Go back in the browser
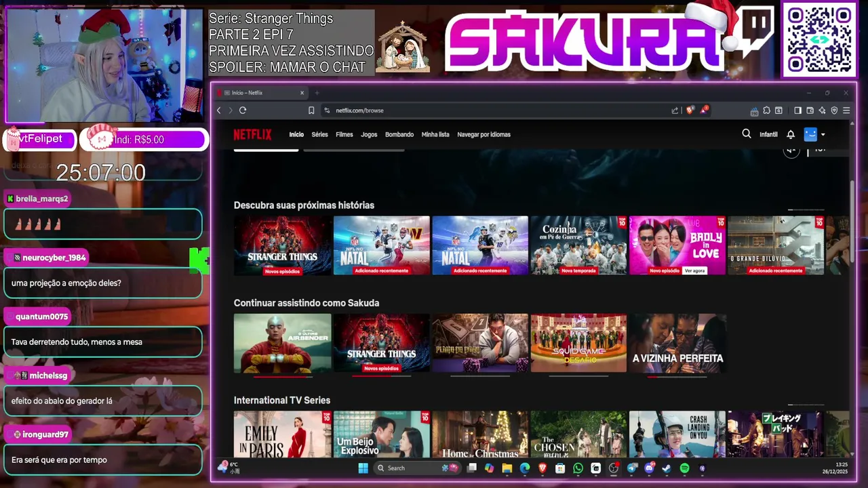The image size is (868, 488). tap(219, 110)
